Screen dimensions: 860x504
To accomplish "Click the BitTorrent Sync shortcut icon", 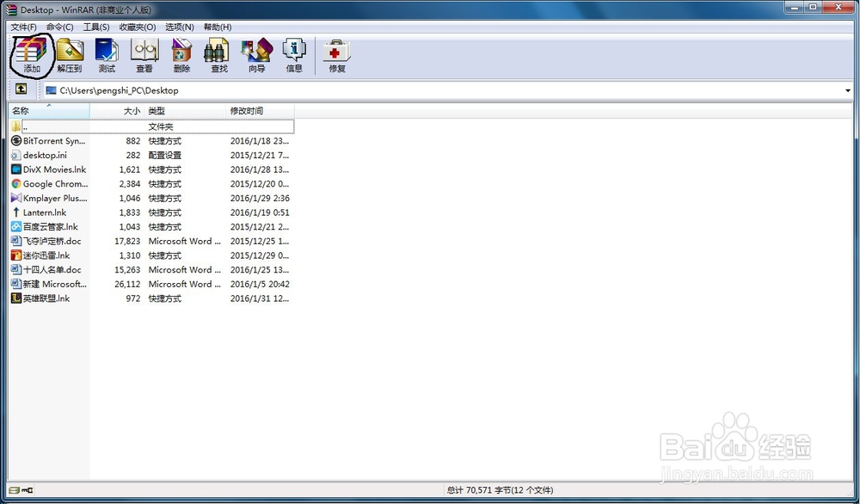I will (x=15, y=141).
